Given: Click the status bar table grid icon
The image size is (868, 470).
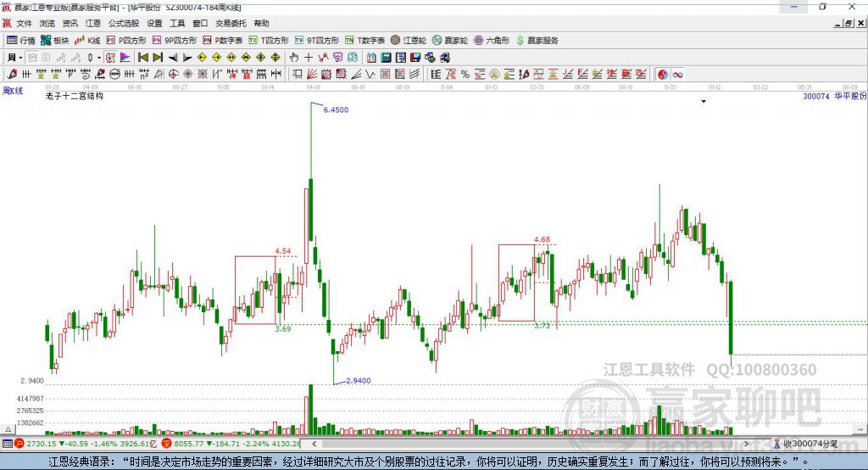Looking at the screenshot, I should click(x=7, y=444).
